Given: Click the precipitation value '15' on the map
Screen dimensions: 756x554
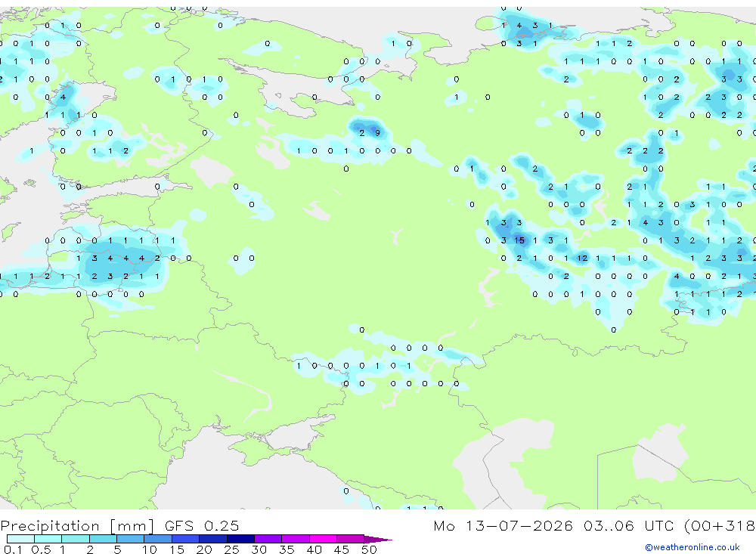Looking at the screenshot, I should point(519,240).
